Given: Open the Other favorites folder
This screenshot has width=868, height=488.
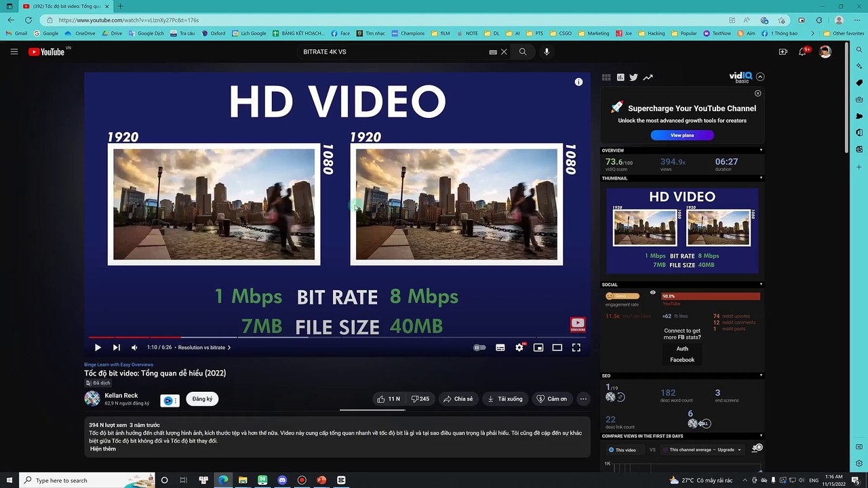Looking at the screenshot, I should 844,33.
